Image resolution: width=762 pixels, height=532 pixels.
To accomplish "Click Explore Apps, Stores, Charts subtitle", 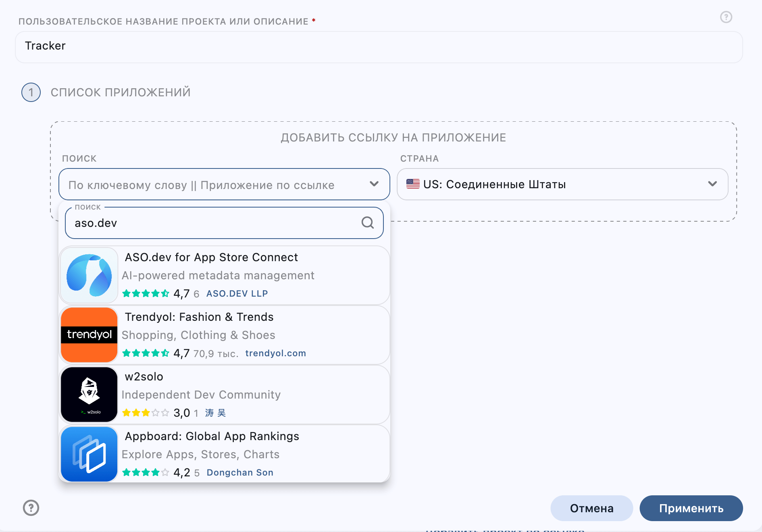I will pyautogui.click(x=200, y=454).
